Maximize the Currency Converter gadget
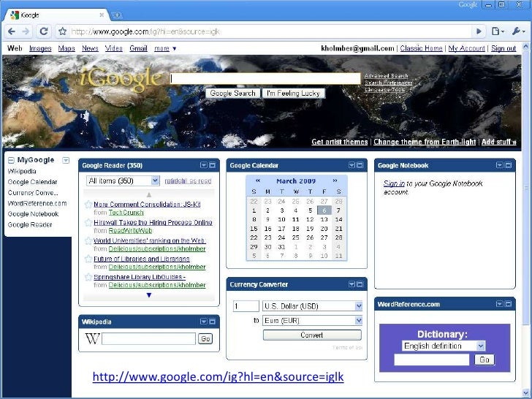Screen dimensions: 532x399 [x=360, y=284]
